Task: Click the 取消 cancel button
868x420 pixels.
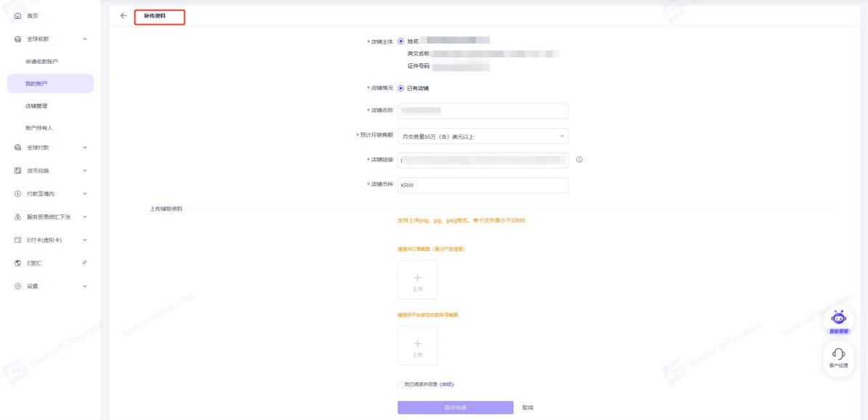Action: click(527, 408)
